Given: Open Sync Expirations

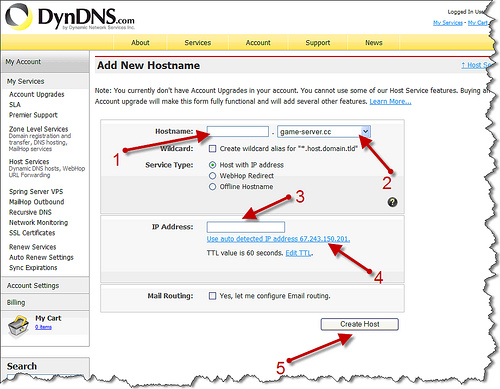Looking at the screenshot, I should [x=33, y=268].
